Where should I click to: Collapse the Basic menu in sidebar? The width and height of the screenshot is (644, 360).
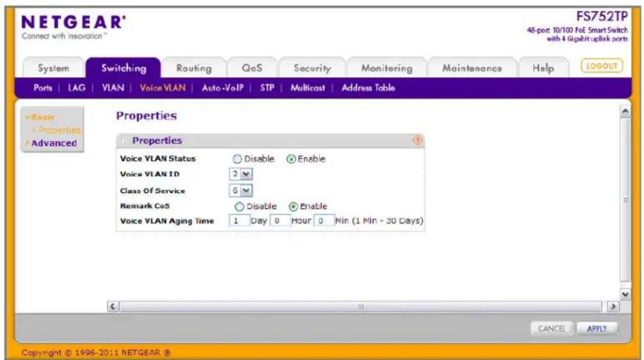pos(40,117)
